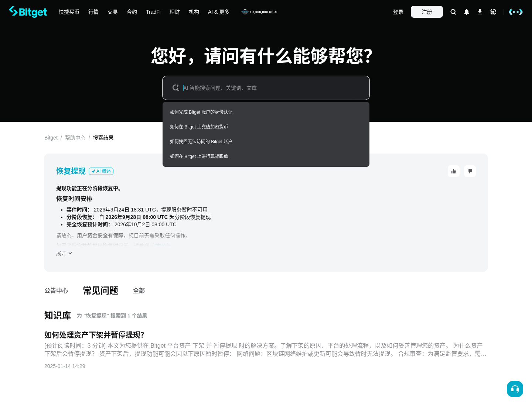Click the AI search icon in search box
Viewport: 532px width, 406px height.
[176, 88]
